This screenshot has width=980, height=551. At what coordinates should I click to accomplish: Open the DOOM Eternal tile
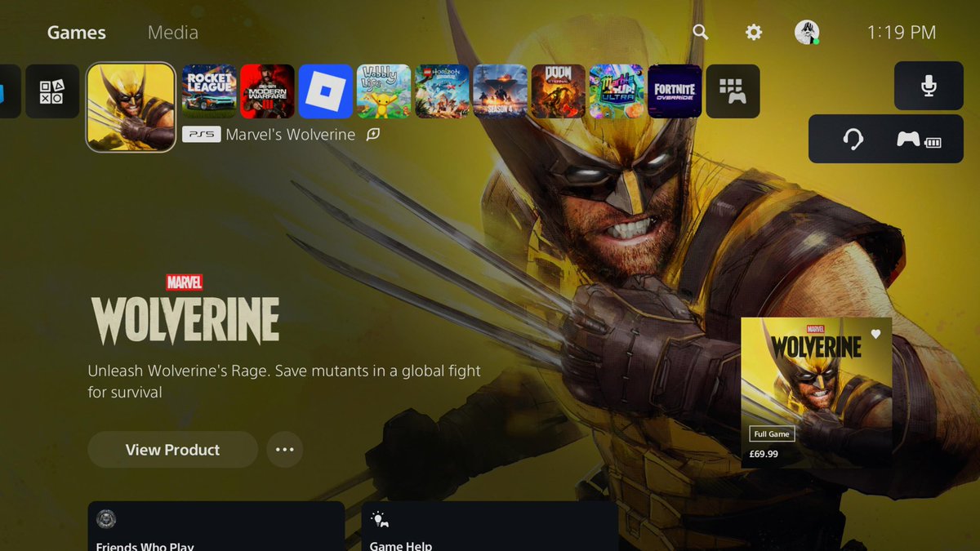[x=559, y=91]
